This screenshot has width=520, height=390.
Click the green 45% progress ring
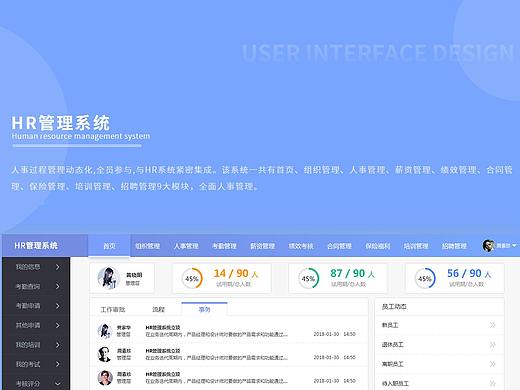pos(308,278)
